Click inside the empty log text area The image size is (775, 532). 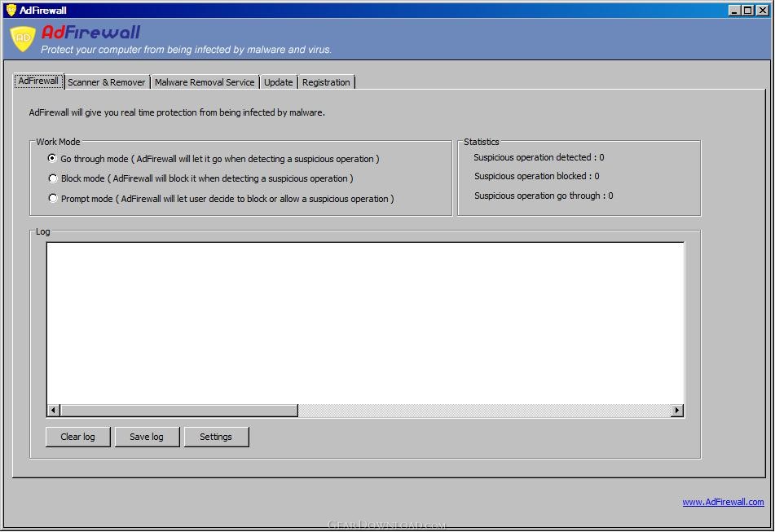(x=365, y=323)
